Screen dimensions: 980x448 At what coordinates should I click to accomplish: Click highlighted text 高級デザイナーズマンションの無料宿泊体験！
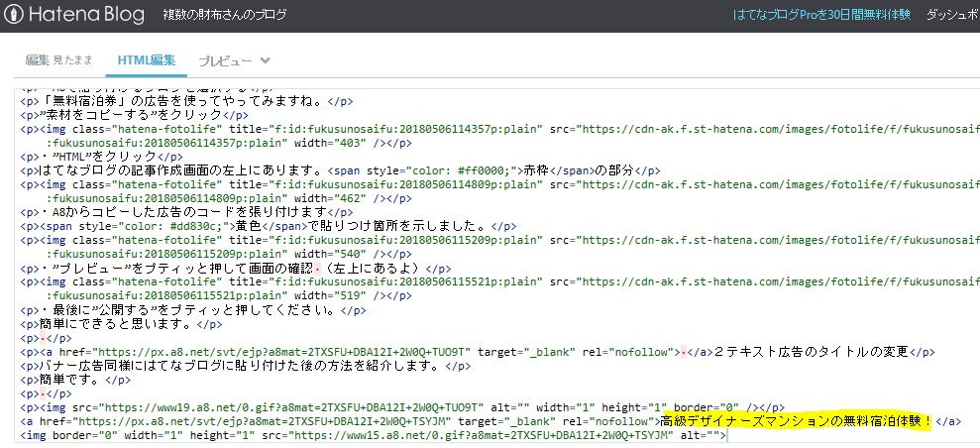[x=796, y=422]
